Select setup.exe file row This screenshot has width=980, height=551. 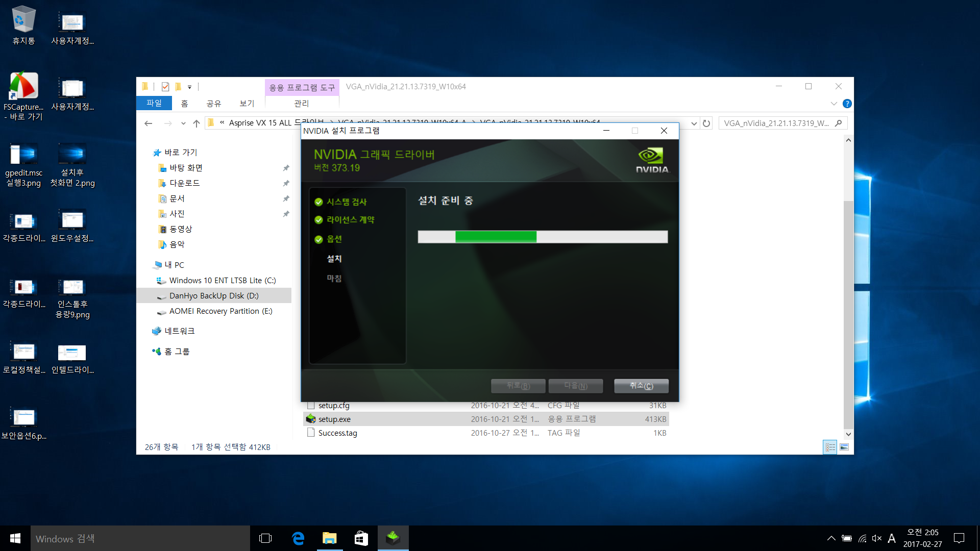click(x=487, y=419)
